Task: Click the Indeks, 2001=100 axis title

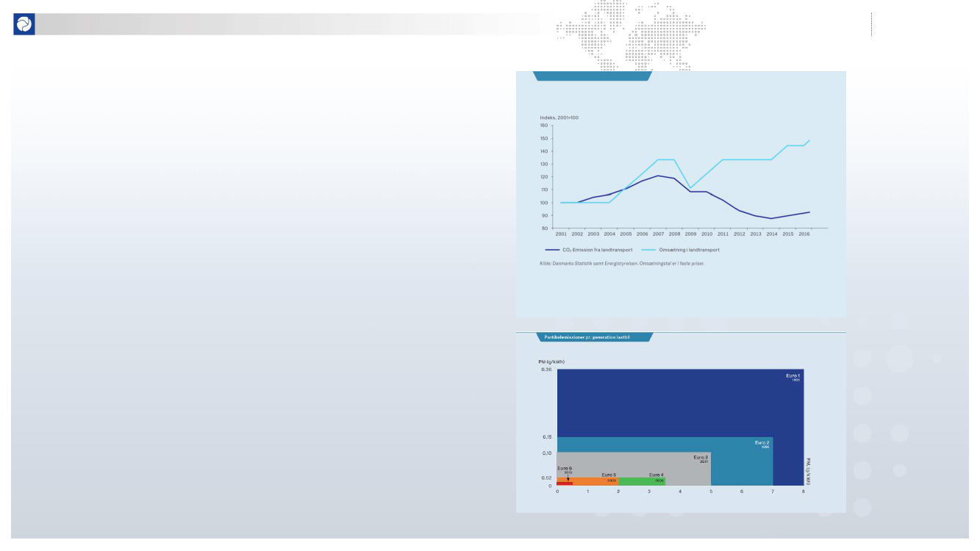Action: pos(559,118)
